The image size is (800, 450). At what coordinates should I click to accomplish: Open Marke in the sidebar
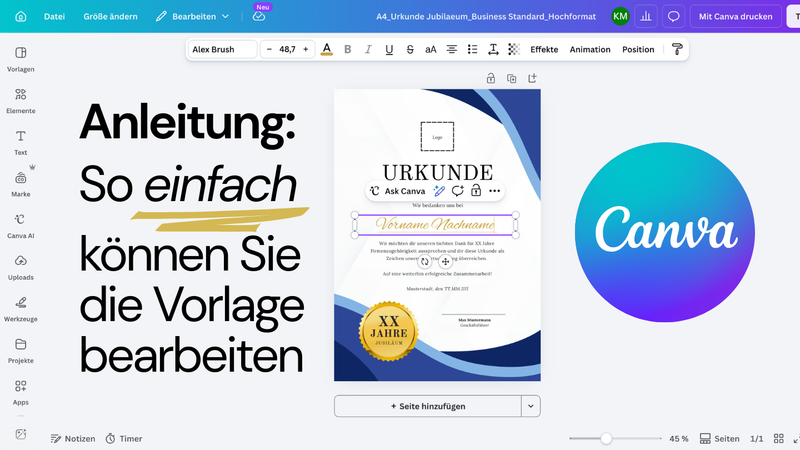tap(21, 184)
